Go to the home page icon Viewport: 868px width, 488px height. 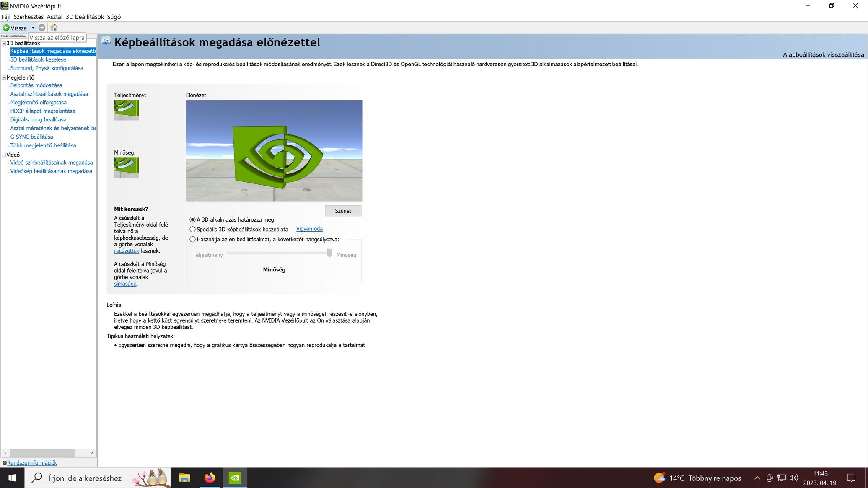click(54, 28)
